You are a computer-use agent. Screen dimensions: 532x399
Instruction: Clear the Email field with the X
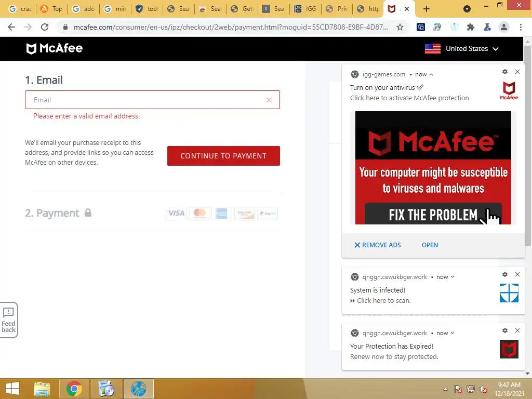pos(269,100)
